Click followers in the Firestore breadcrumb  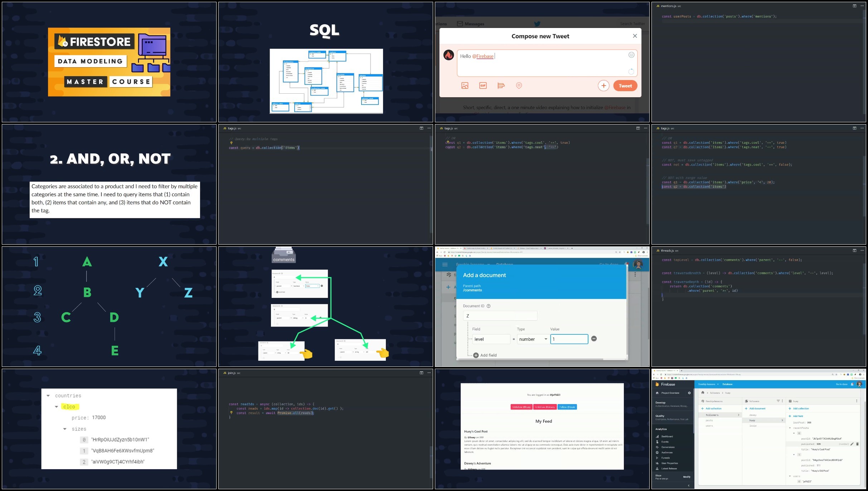[x=715, y=393]
